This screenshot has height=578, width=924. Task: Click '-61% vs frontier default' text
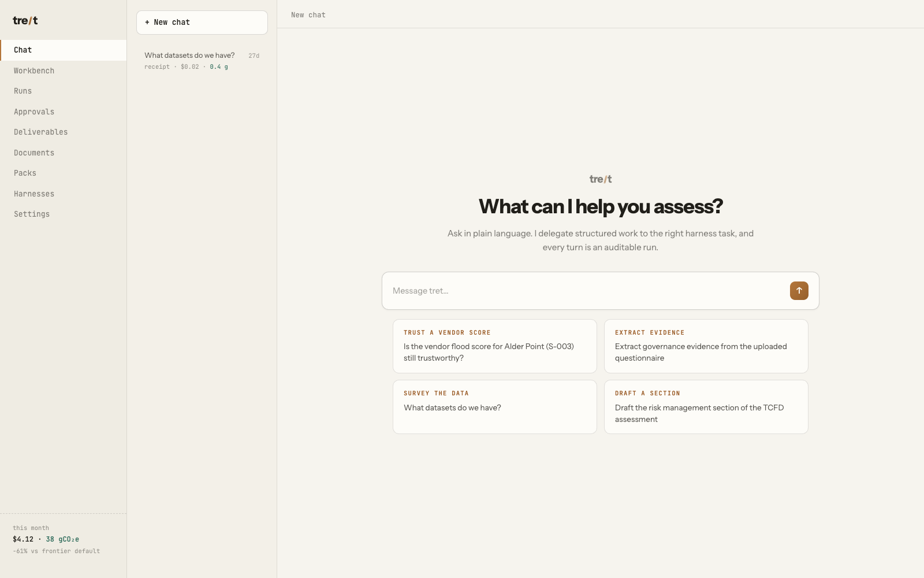57,551
